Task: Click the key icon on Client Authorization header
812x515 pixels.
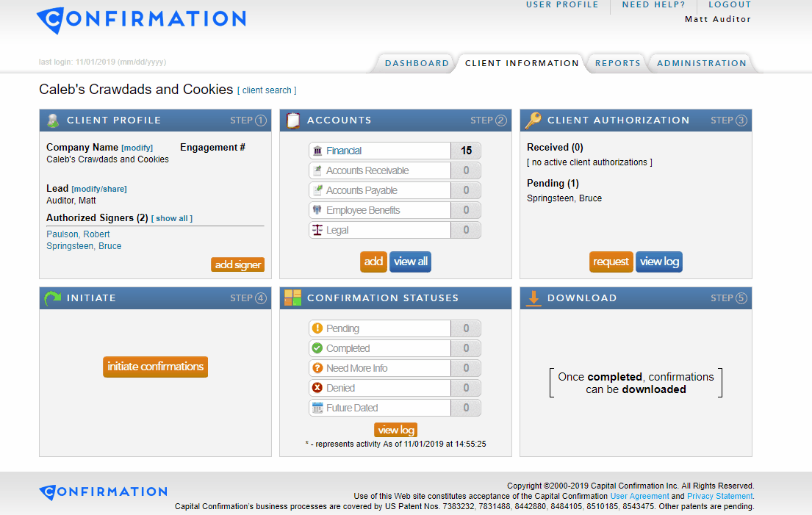Action: [534, 120]
